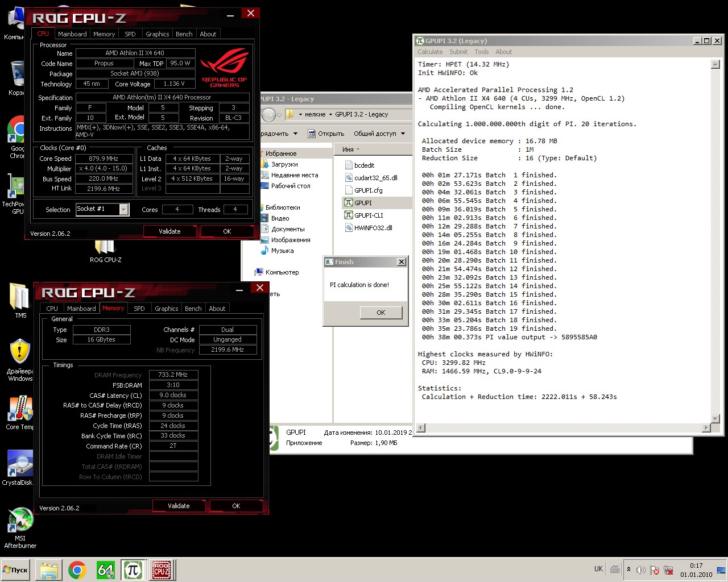Switch to Mainboard tab in upper CPU-Z
The height and width of the screenshot is (582, 728).
(72, 34)
